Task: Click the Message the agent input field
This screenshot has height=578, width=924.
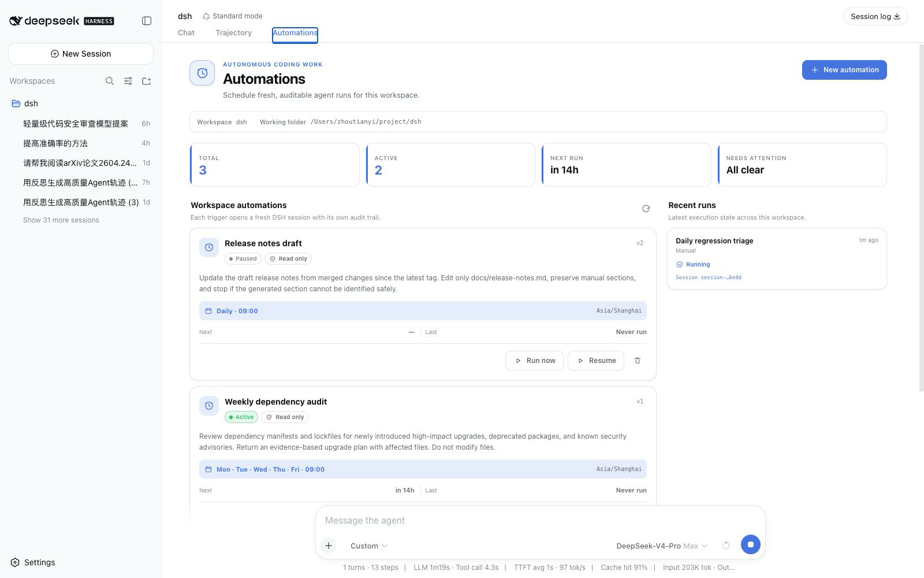Action: point(540,521)
